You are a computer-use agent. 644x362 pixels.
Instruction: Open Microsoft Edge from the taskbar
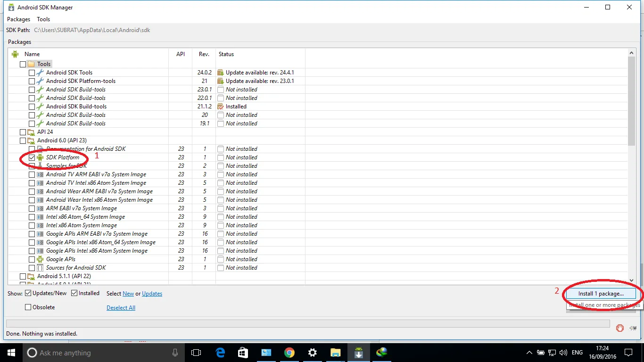(220, 353)
